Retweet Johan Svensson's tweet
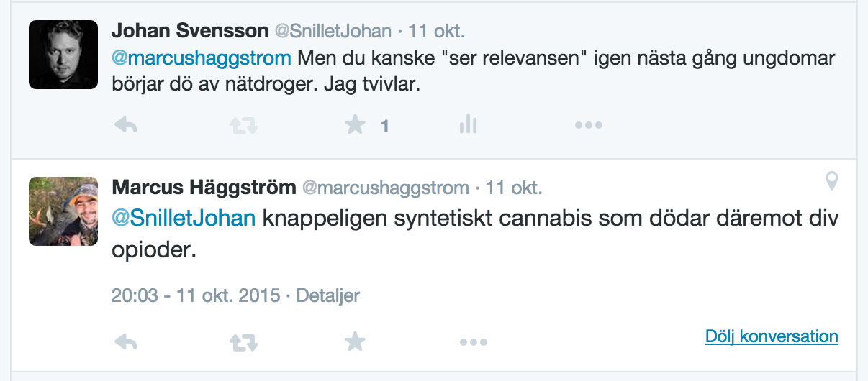Viewport: 868px width, 381px height. coord(243,127)
